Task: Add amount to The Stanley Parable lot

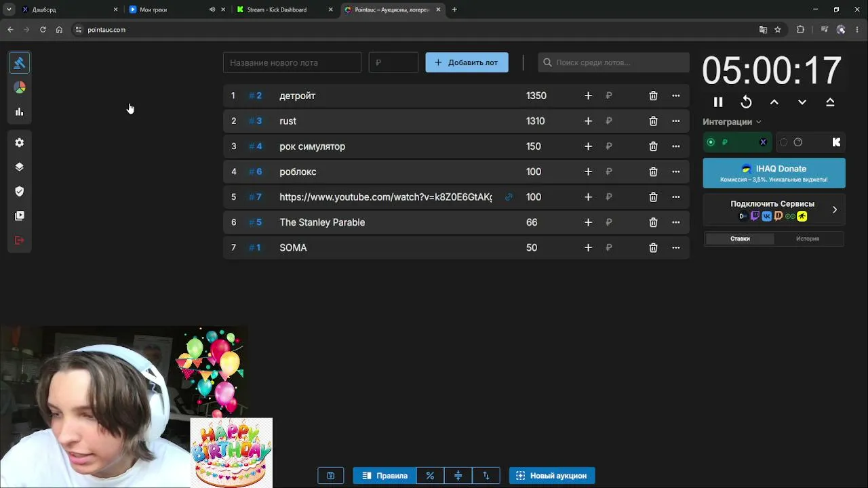Action: (x=588, y=222)
